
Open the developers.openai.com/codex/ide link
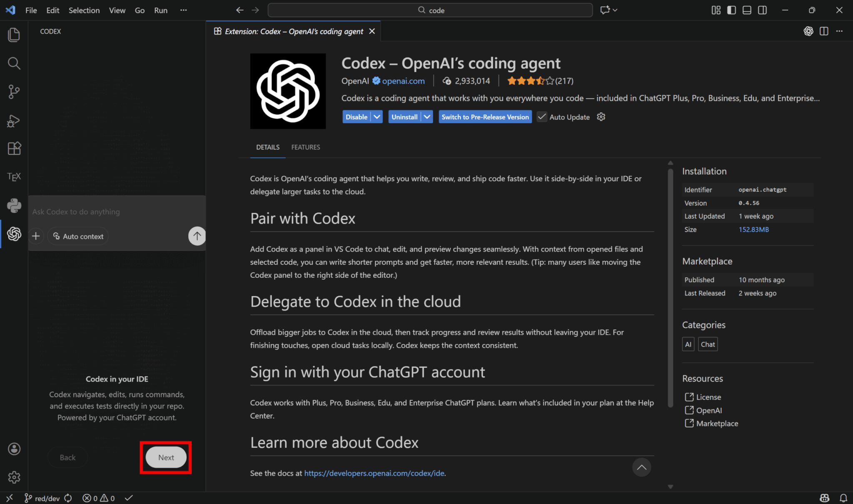374,473
